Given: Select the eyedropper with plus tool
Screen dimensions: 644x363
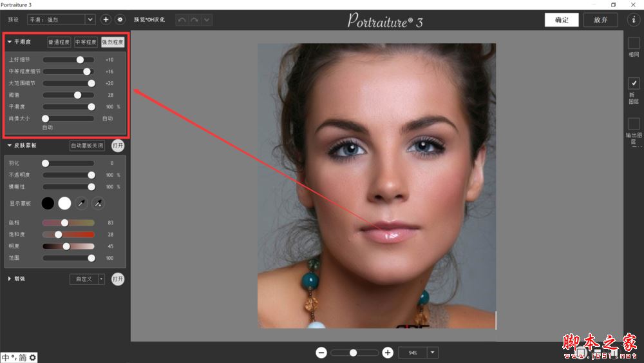Looking at the screenshot, I should tap(98, 203).
